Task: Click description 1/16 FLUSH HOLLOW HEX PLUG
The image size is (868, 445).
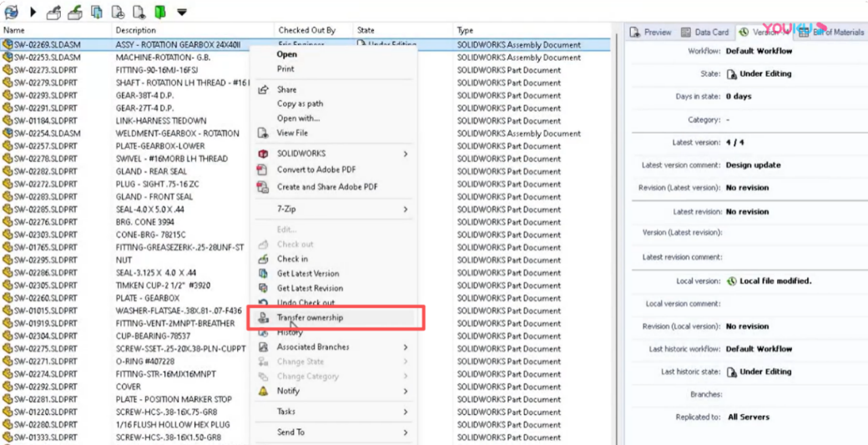Action: point(173,424)
